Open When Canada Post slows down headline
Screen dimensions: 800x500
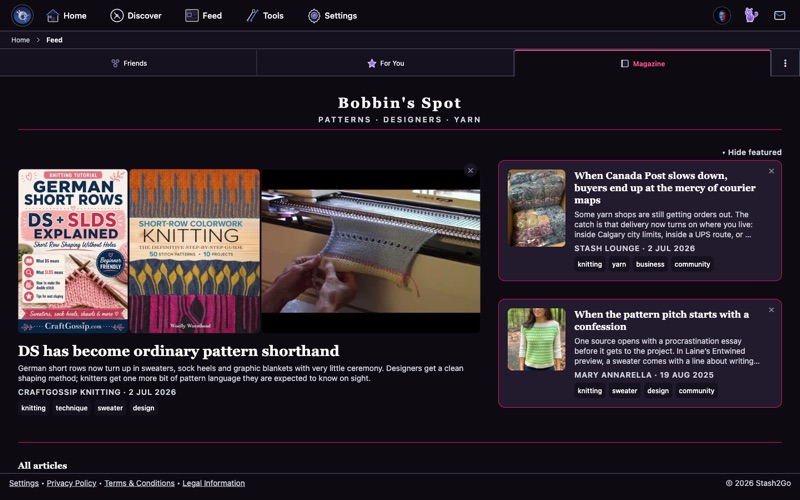tap(665, 188)
